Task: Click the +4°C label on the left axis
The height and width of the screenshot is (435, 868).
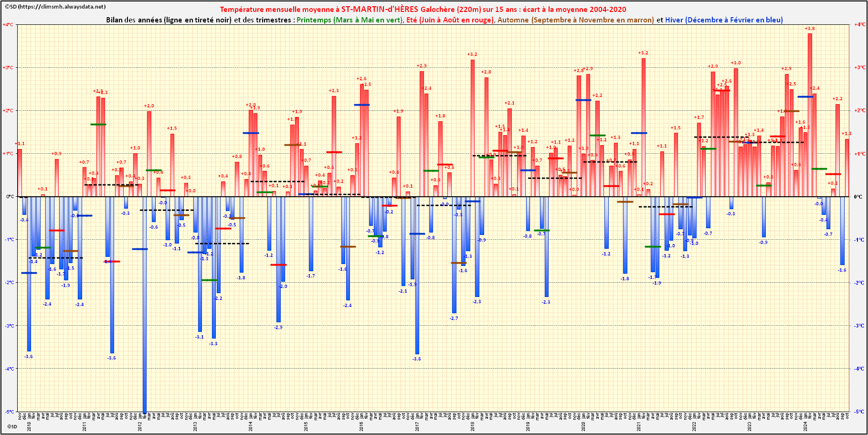Action: coord(8,24)
